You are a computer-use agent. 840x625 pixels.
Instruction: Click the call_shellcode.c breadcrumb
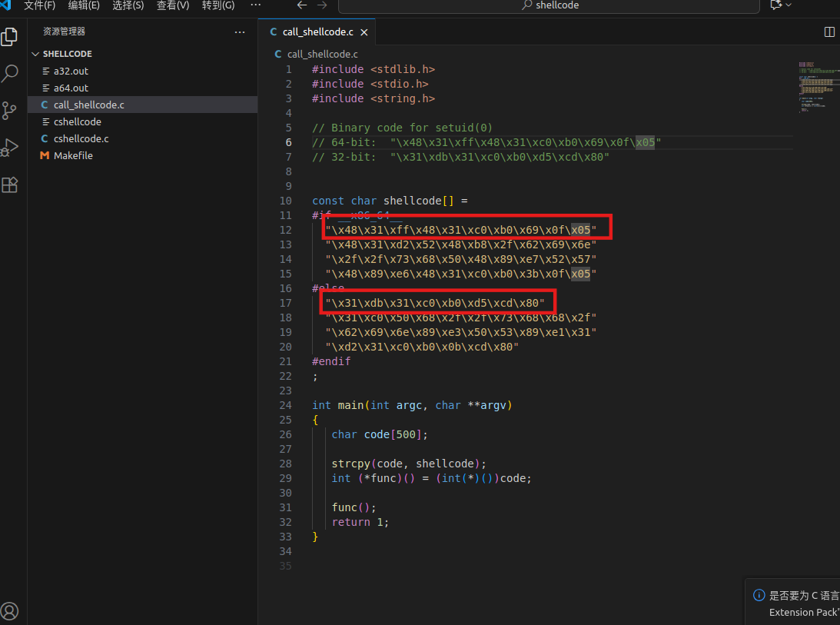[x=322, y=54]
